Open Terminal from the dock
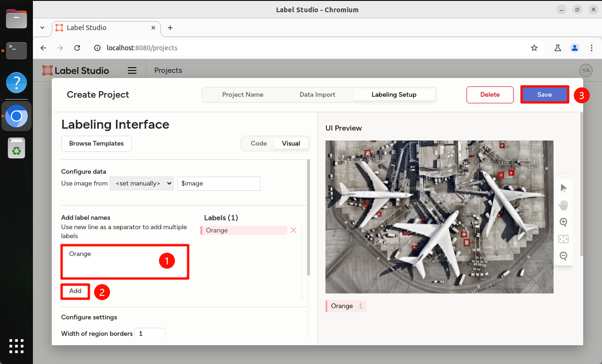 click(x=16, y=50)
